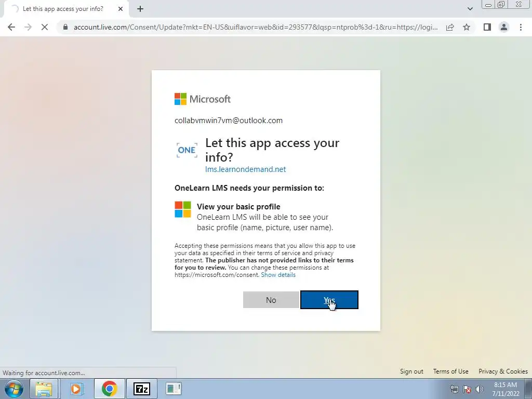The image size is (532, 399).
Task: Stop page loading with the X button
Action: [x=45, y=27]
